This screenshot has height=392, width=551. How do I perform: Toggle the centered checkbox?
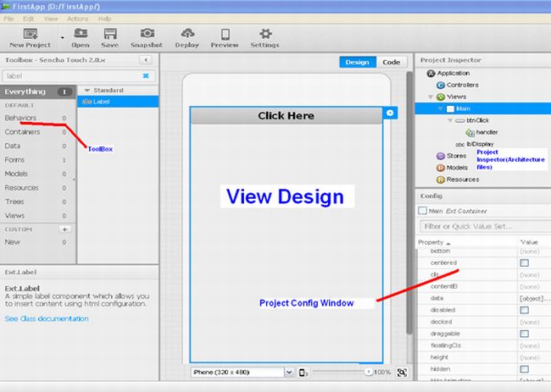[x=524, y=262]
